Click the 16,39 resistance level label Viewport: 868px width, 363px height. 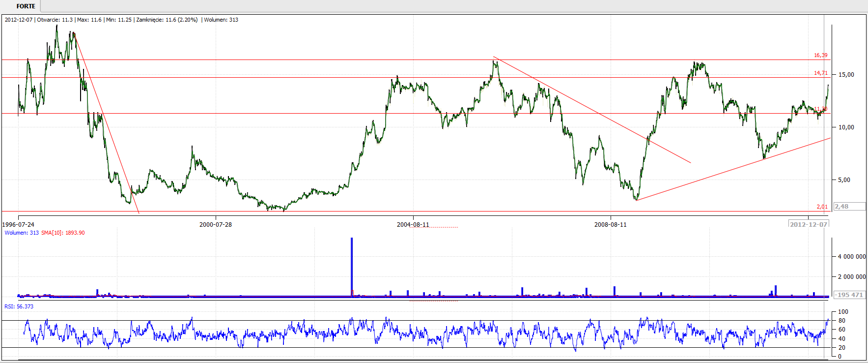[820, 55]
